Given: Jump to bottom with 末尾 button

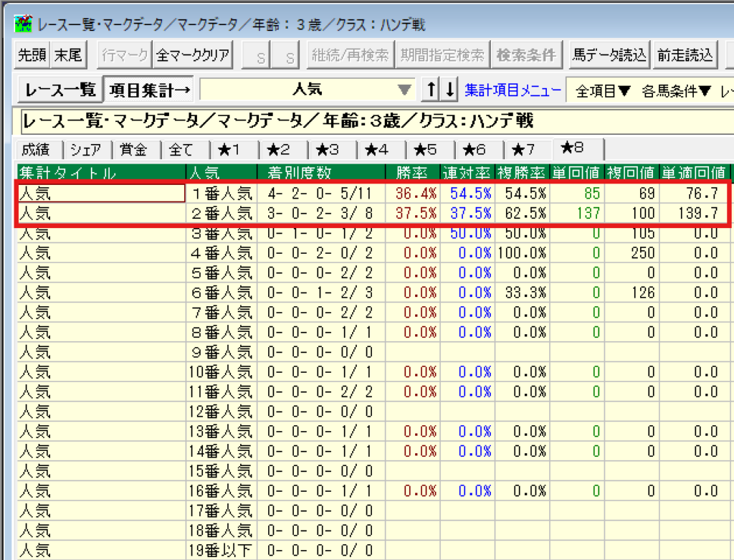Looking at the screenshot, I should coord(70,55).
